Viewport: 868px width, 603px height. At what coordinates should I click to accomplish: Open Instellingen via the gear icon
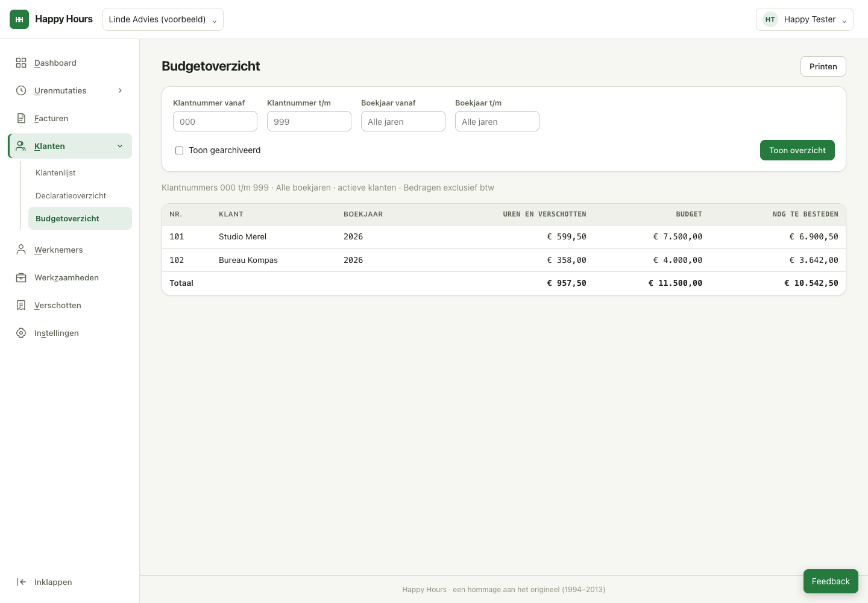pyautogui.click(x=21, y=333)
